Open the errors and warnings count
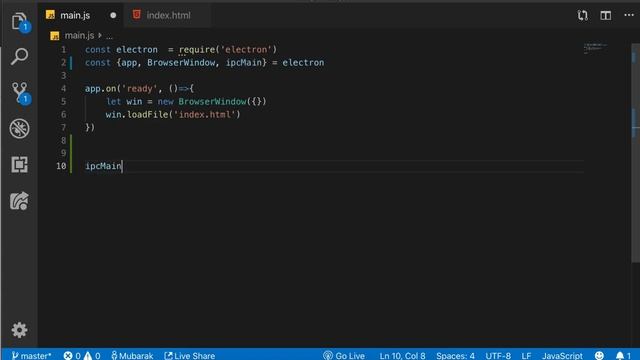This screenshot has height=360, width=640. [x=82, y=356]
